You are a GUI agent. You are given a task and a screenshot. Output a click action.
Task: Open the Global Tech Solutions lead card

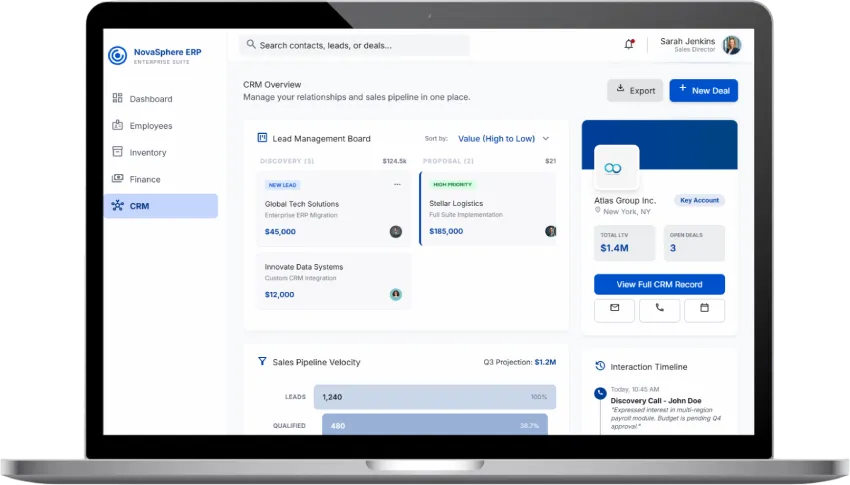point(334,209)
